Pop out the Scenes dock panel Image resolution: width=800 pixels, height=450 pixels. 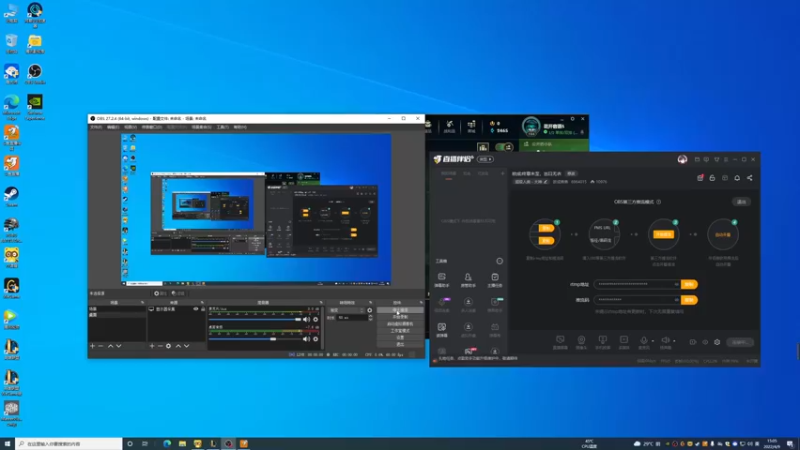[x=142, y=303]
